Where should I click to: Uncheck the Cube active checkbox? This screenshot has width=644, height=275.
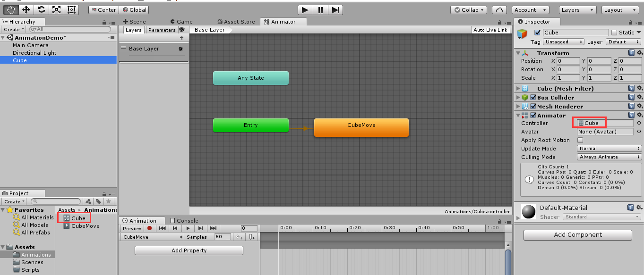[537, 33]
